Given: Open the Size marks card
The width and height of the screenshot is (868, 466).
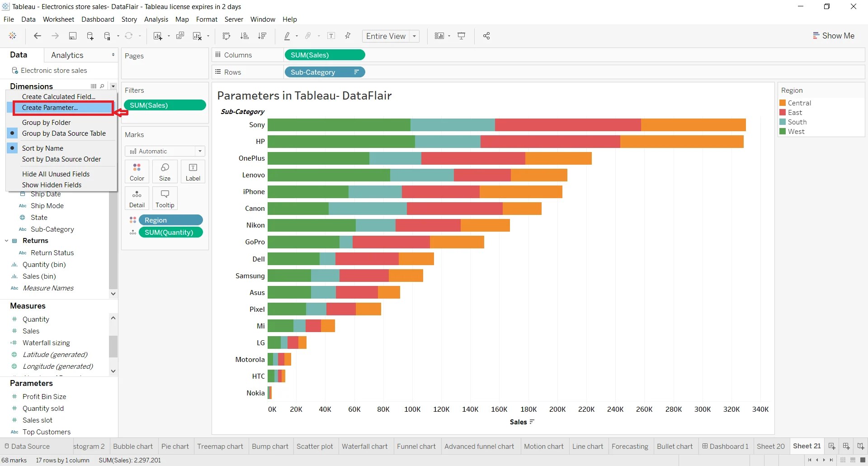Looking at the screenshot, I should tap(165, 171).
